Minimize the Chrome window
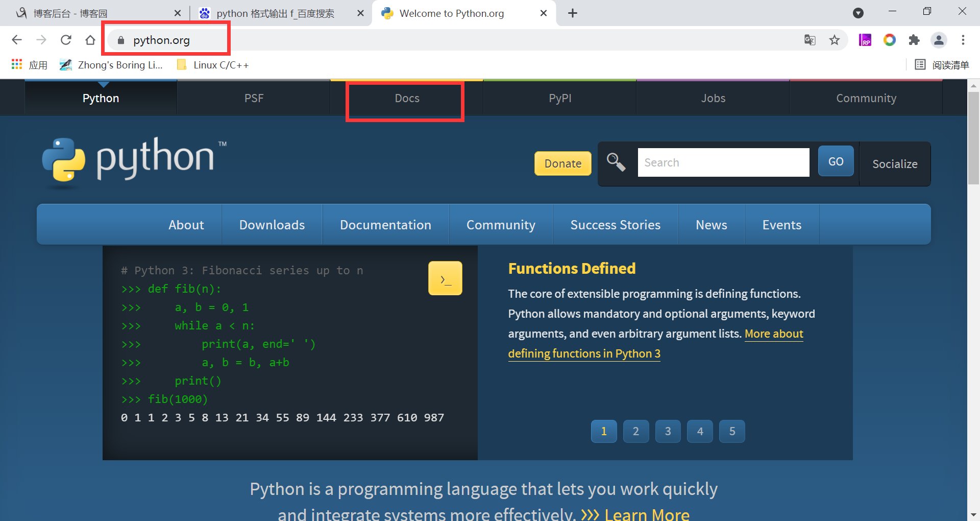The height and width of the screenshot is (521, 980). click(x=892, y=11)
